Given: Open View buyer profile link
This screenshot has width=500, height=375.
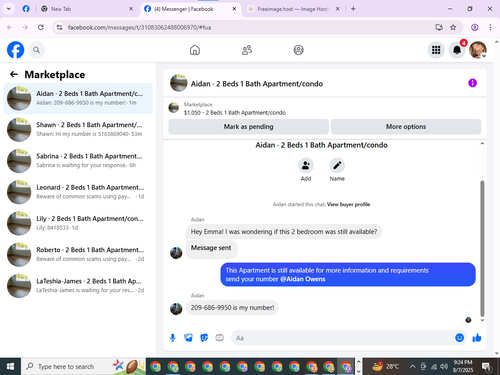Looking at the screenshot, I should 348,204.
